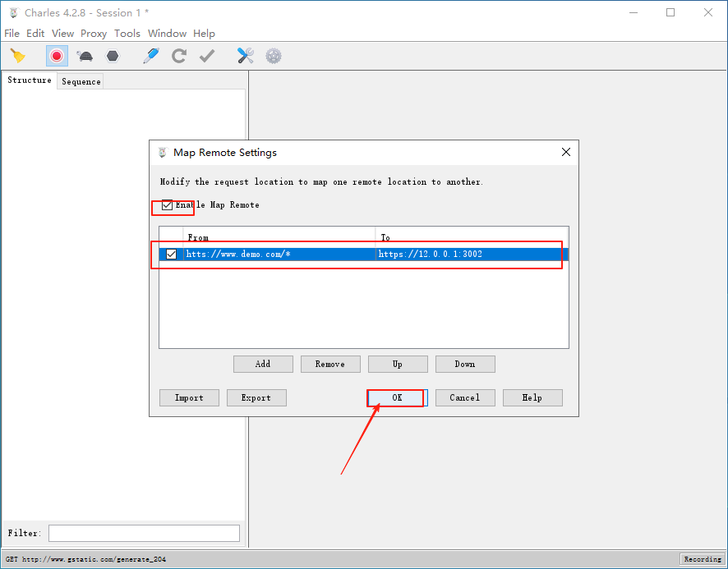Open the File menu
Screen dimensions: 728x569
coord(12,34)
